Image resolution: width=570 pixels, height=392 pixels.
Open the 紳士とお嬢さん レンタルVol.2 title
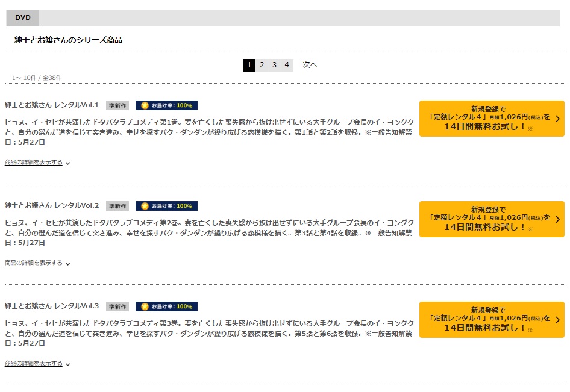[52, 205]
